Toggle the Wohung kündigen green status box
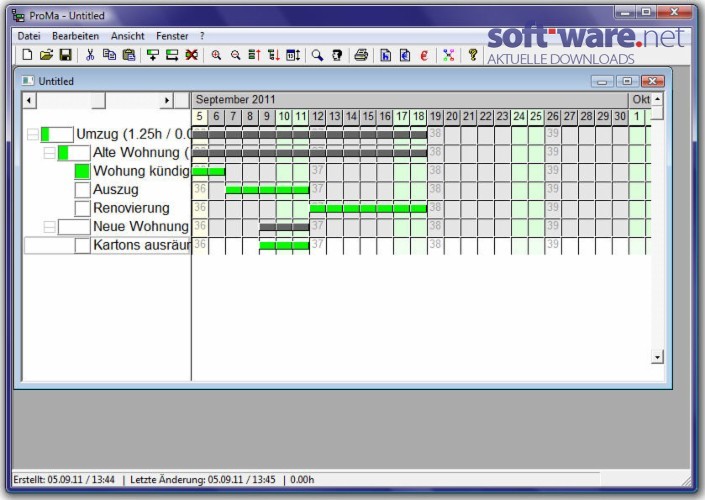This screenshot has width=705, height=500. tap(82, 171)
